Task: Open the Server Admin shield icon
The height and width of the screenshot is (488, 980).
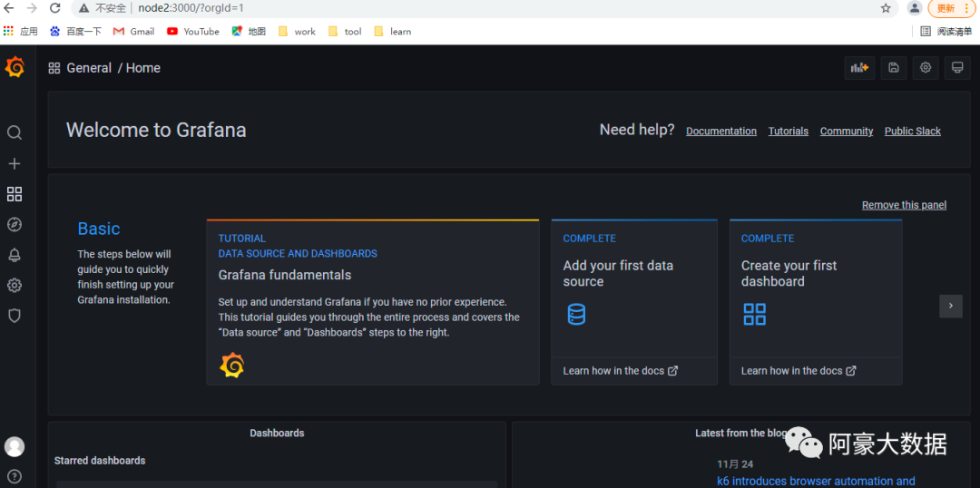Action: point(15,316)
